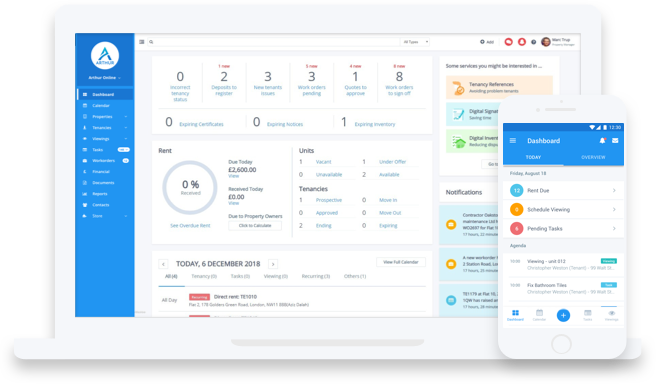Open the See Overdue Rent link
Image resolution: width=656 pixels, height=384 pixels.
[x=190, y=225]
